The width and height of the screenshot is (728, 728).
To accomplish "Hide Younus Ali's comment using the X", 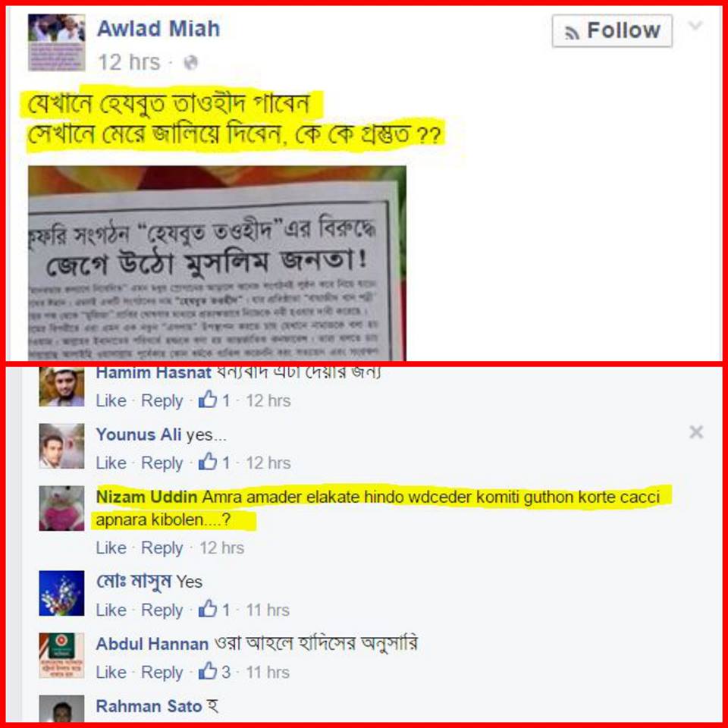I will [696, 432].
